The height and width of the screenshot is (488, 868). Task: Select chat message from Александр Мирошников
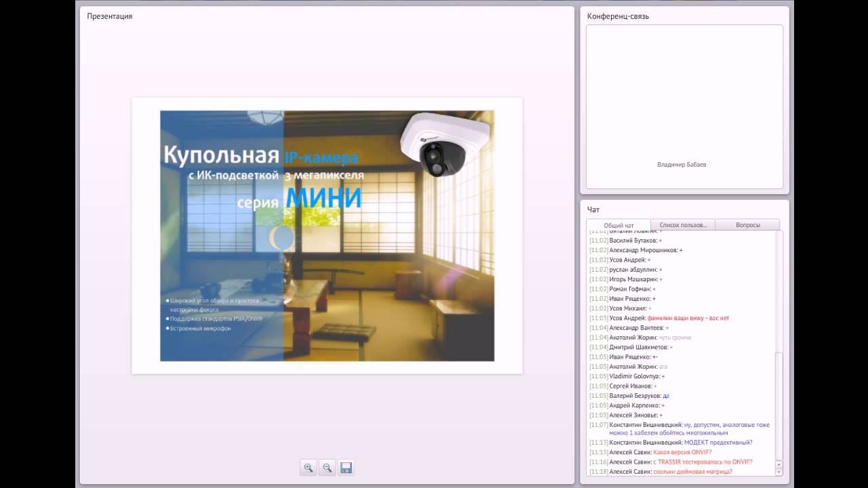(635, 250)
